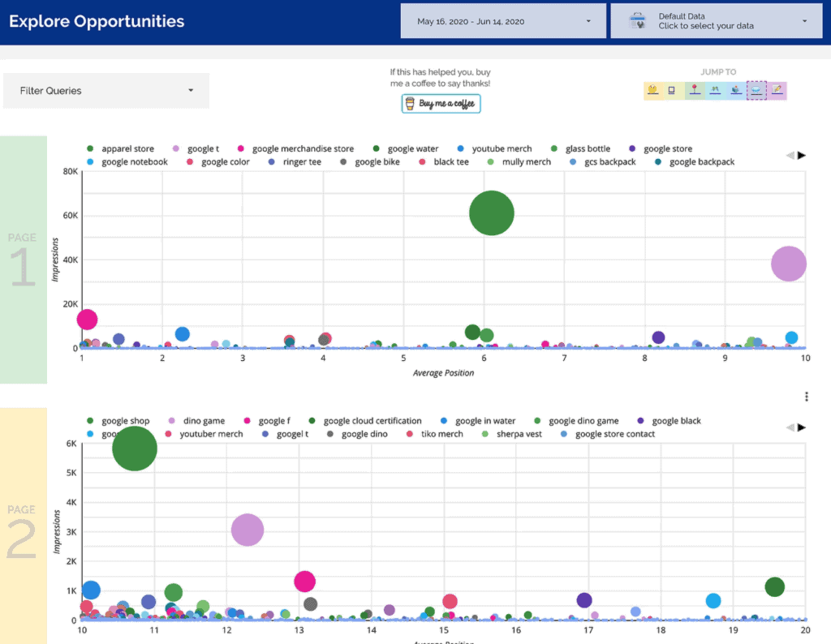Click the coffee cup icon on coffee button
This screenshot has width=831, height=644.
coord(410,103)
